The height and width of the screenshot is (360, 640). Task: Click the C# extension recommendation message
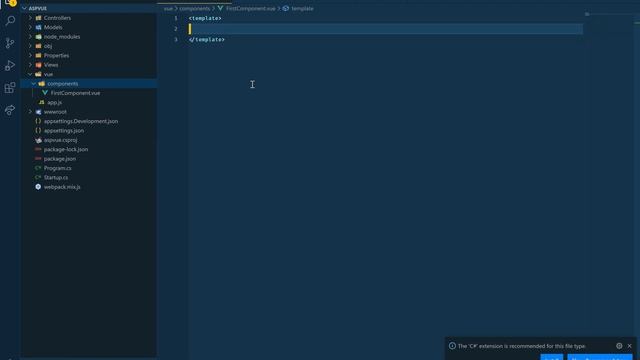[522, 346]
